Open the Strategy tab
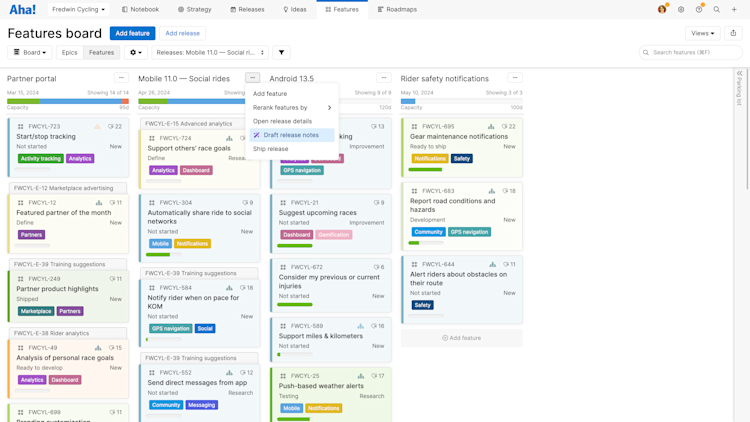Viewport: 750px width, 422px height. (194, 9)
